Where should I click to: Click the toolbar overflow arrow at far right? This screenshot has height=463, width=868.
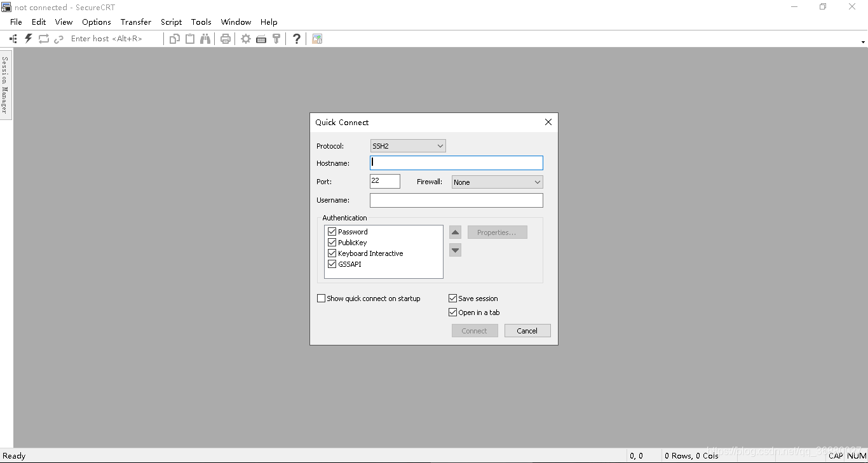pyautogui.click(x=863, y=42)
